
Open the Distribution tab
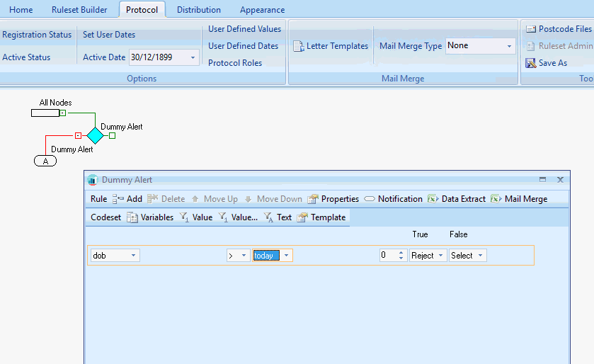coord(199,10)
